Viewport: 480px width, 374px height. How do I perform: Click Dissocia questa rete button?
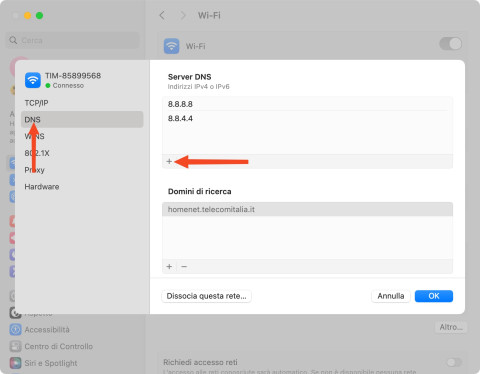click(206, 296)
